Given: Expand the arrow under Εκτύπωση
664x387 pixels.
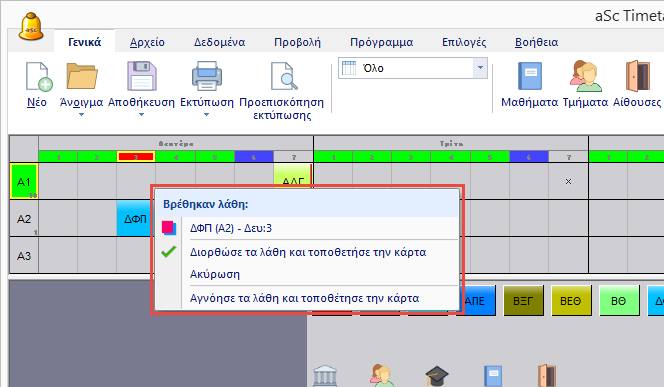Looking at the screenshot, I should 206,115.
